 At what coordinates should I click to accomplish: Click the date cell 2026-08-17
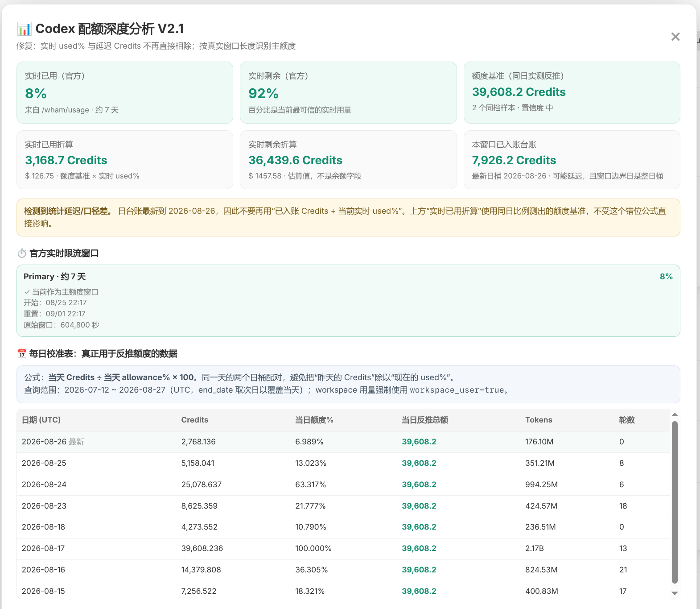(x=44, y=548)
